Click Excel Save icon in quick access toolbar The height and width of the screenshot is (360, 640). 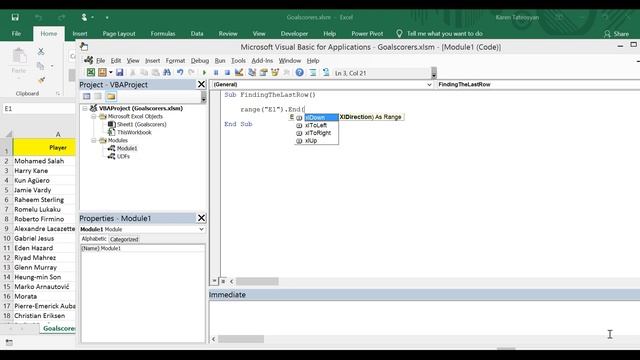[x=15, y=17]
